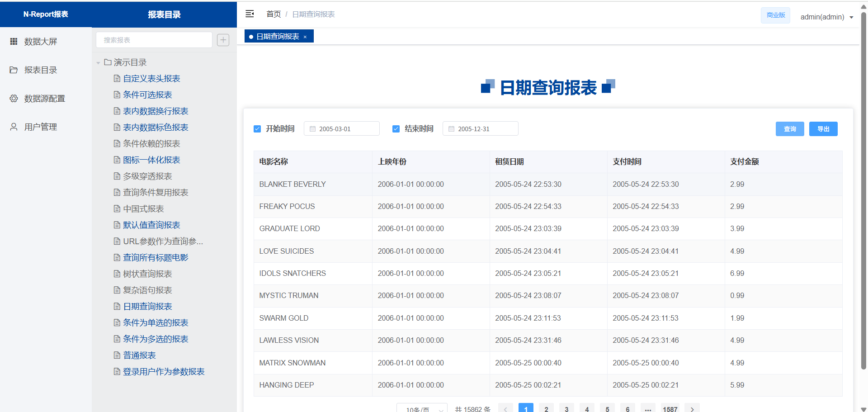Uncheck the 开始时间 checkbox
Viewport: 868px width, 412px height.
[257, 129]
